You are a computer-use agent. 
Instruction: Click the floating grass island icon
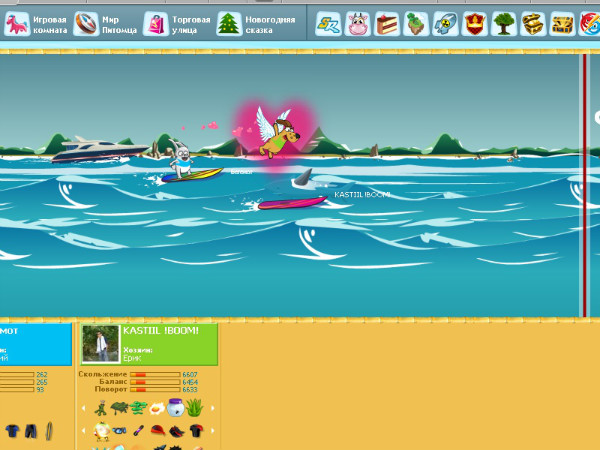click(416, 24)
